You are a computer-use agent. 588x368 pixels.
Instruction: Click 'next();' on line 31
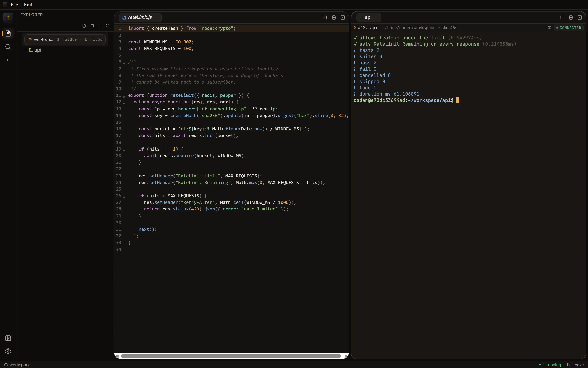point(148,229)
